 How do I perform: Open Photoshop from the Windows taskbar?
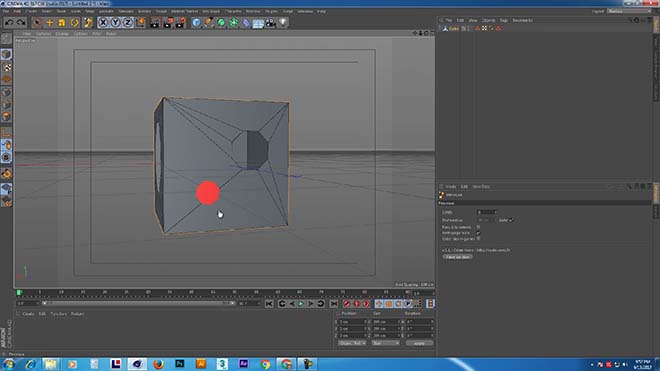(180, 364)
